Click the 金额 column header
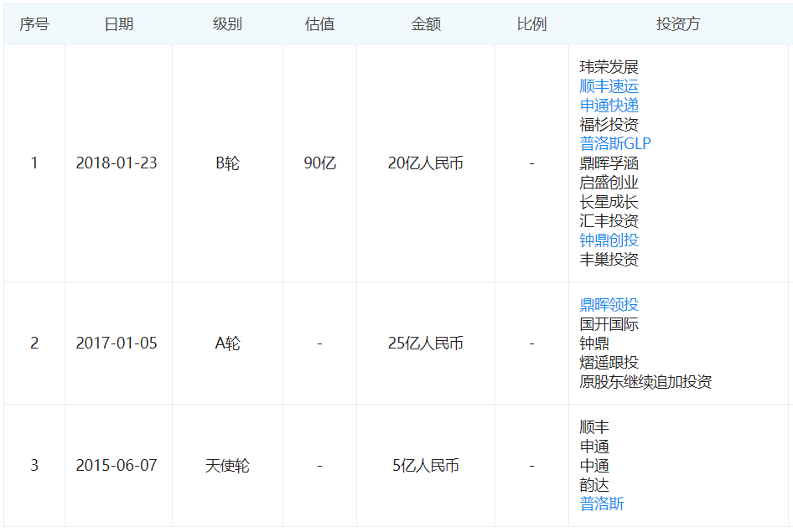 coord(426,23)
